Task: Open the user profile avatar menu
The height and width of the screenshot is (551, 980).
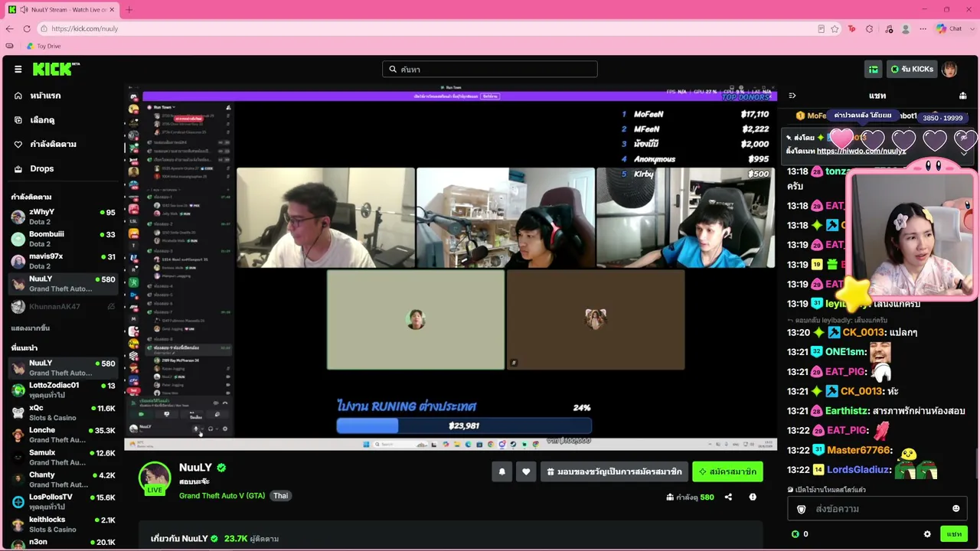Action: tap(949, 70)
